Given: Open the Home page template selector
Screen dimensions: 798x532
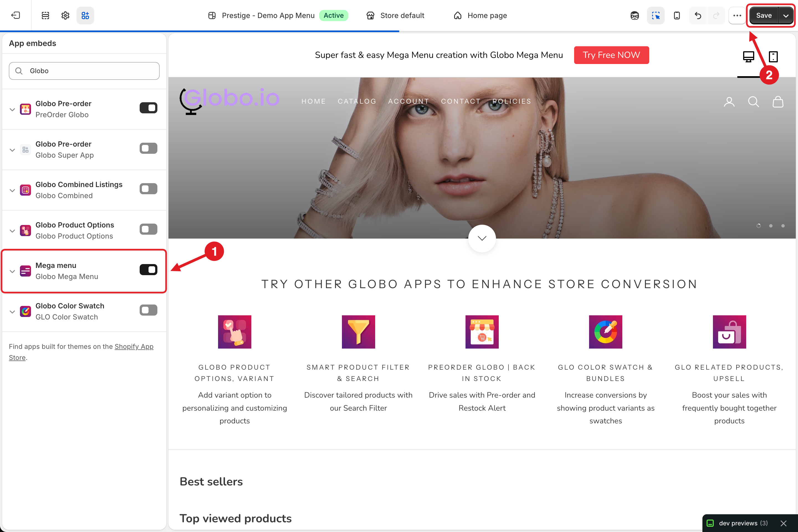Looking at the screenshot, I should coord(480,15).
